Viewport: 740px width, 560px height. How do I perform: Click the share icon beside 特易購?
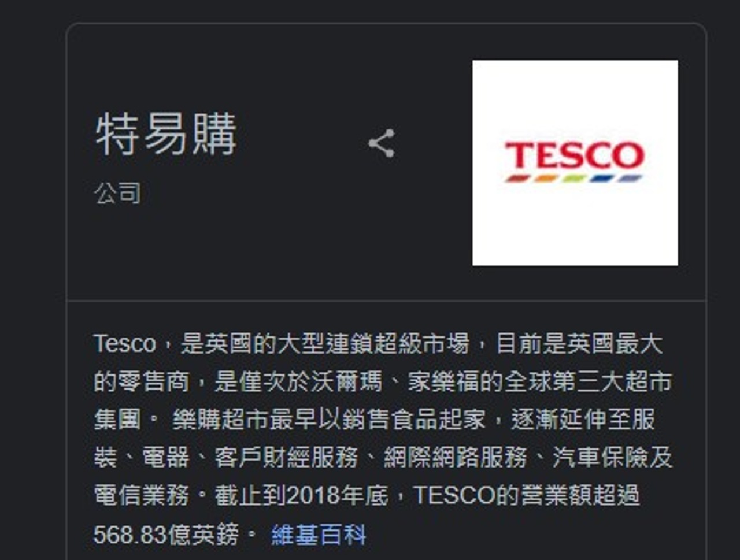coord(382,143)
